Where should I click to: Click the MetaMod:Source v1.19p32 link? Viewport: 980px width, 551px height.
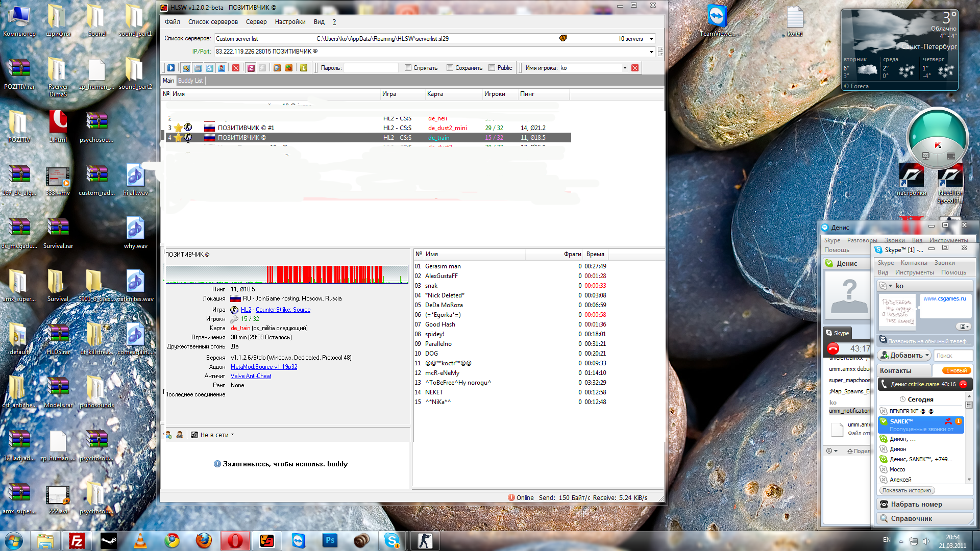(x=263, y=367)
